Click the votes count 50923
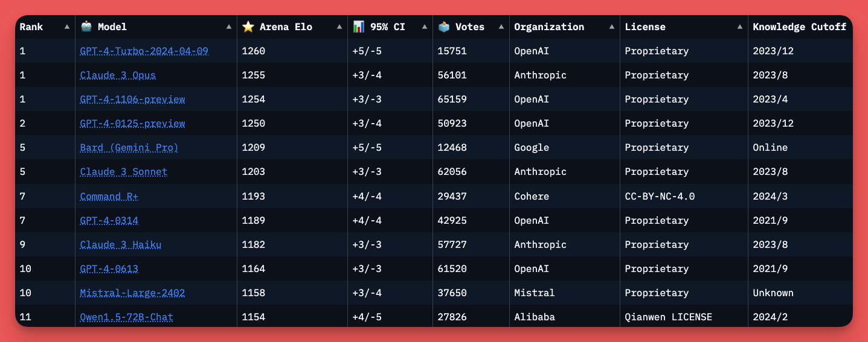Viewport: 868px width, 342px height. coord(452,124)
